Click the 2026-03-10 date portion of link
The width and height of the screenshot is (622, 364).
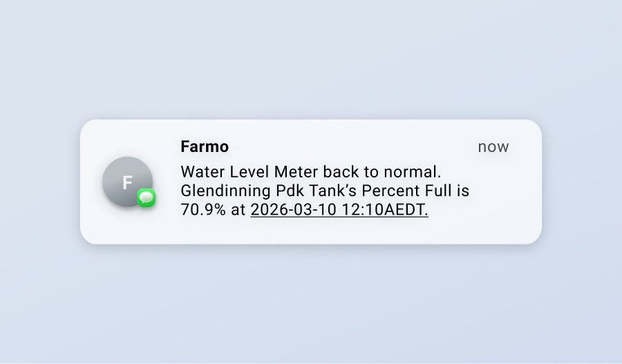click(293, 210)
